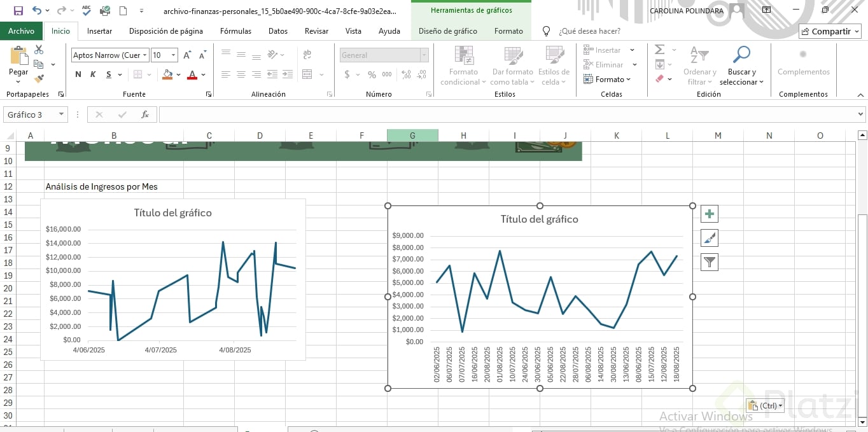Open the Vista tab
The width and height of the screenshot is (868, 432).
pyautogui.click(x=353, y=31)
